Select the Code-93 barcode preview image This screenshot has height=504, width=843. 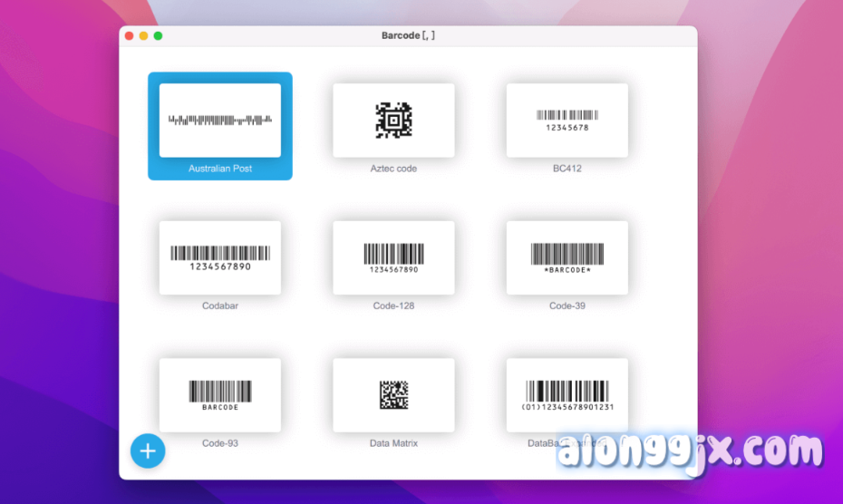(219, 394)
